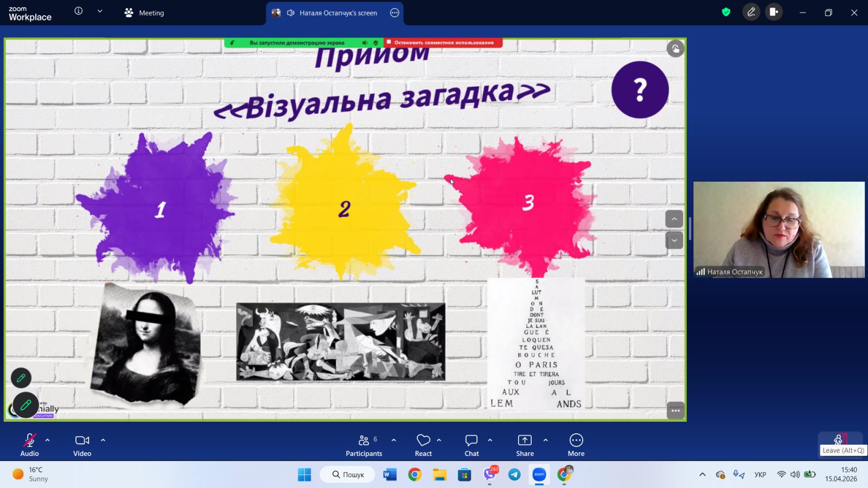Viewport: 868px width, 488px height.
Task: Select the Meeting tab
Action: 144,12
